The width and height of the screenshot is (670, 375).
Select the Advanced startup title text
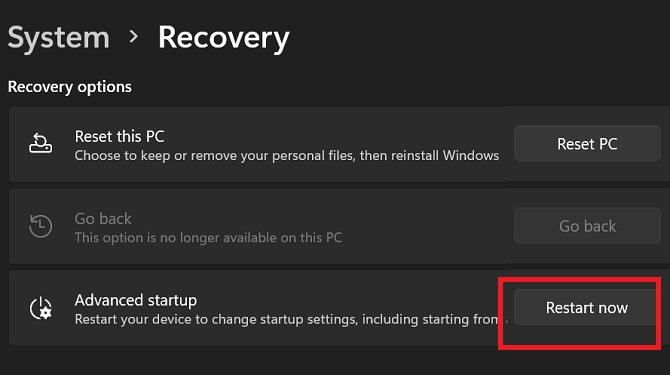[136, 300]
